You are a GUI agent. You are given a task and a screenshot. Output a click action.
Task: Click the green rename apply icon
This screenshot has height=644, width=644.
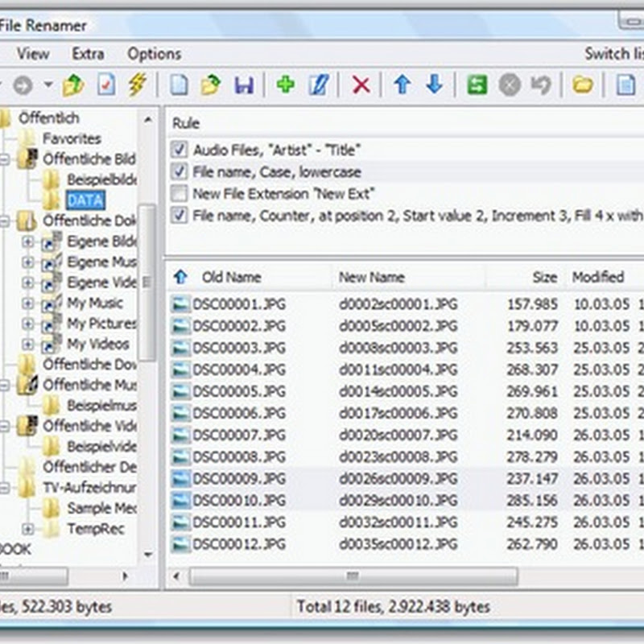coord(477,85)
